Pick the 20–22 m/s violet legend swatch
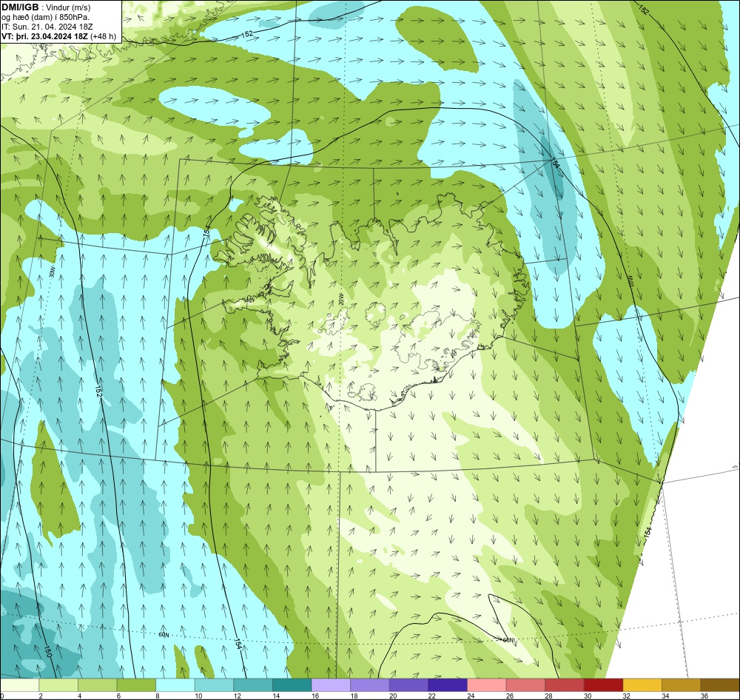Viewport: 740px width, 700px height. point(408,685)
